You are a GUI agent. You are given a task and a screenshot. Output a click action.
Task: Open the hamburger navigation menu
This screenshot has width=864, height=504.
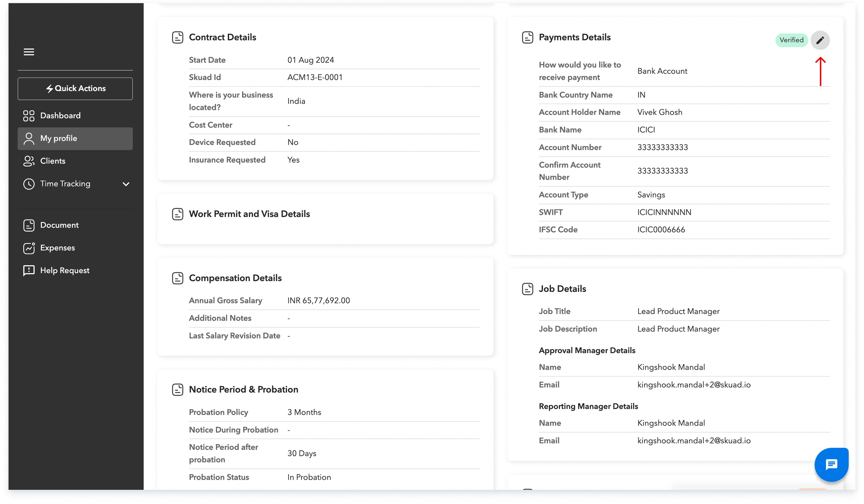click(29, 52)
